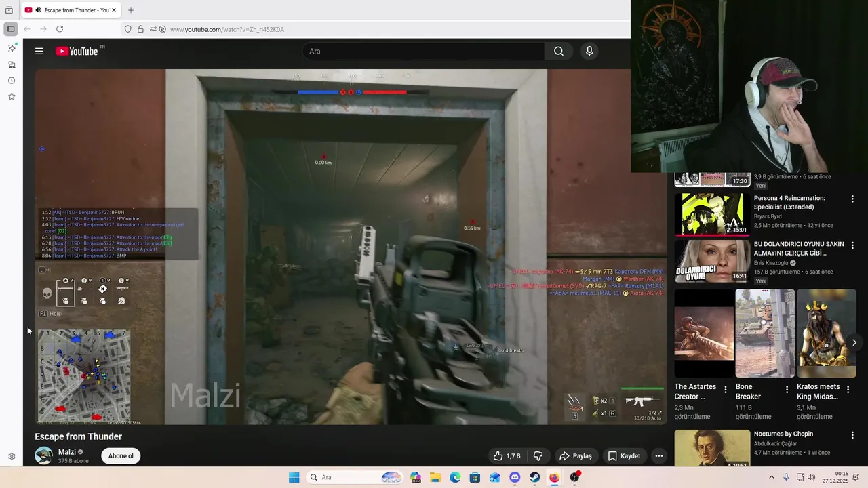Image resolution: width=868 pixels, height=488 pixels.
Task: Open the Malzi channel avatar
Action: (x=44, y=455)
